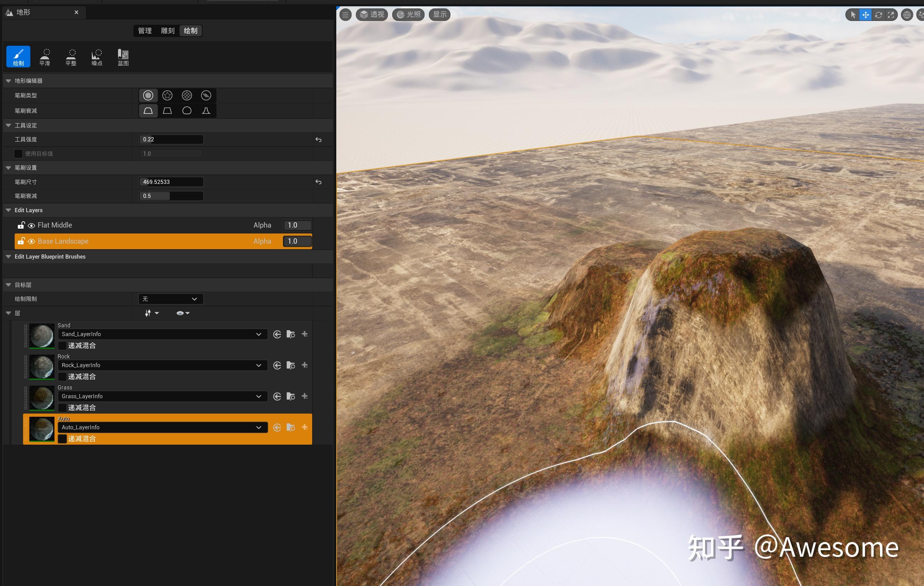Choose the pattern brush type

point(187,95)
